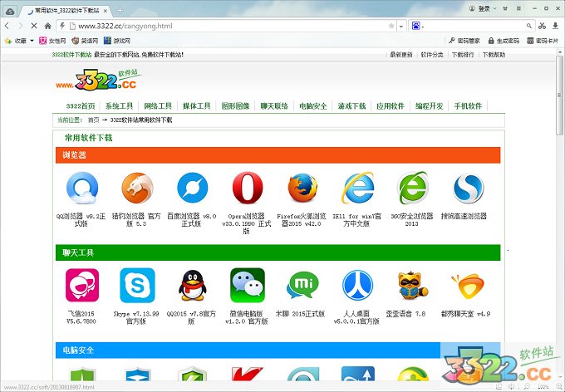The height and width of the screenshot is (392, 565).
Task: Click the 最新更新 top link
Action: point(401,55)
